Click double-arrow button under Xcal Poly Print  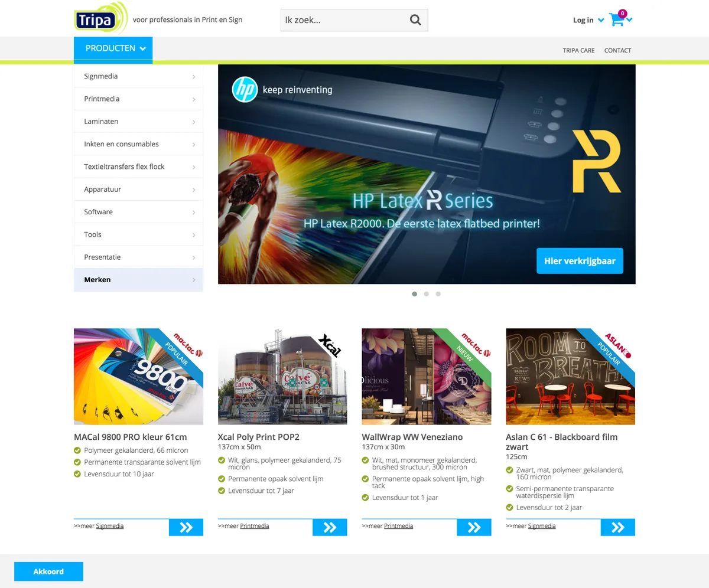pos(330,527)
